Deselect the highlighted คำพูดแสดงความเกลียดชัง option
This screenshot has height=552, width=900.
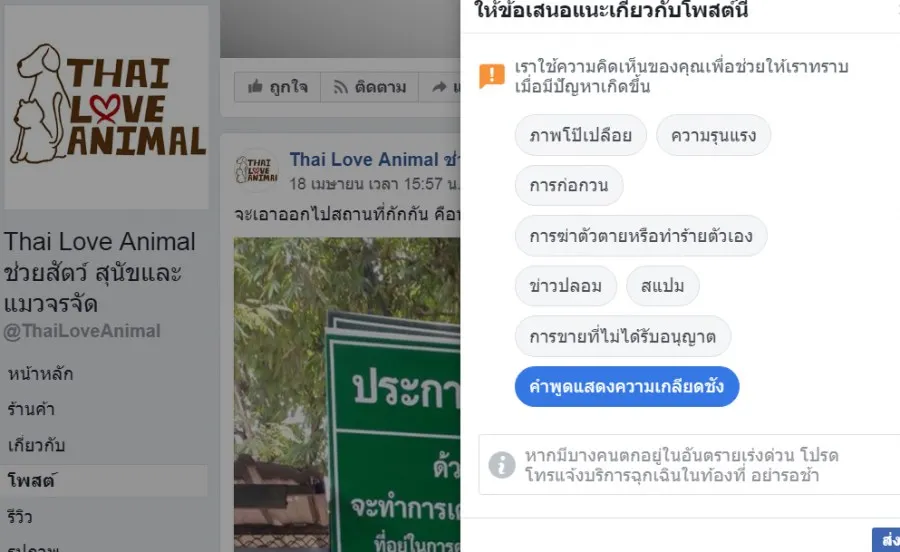[627, 387]
